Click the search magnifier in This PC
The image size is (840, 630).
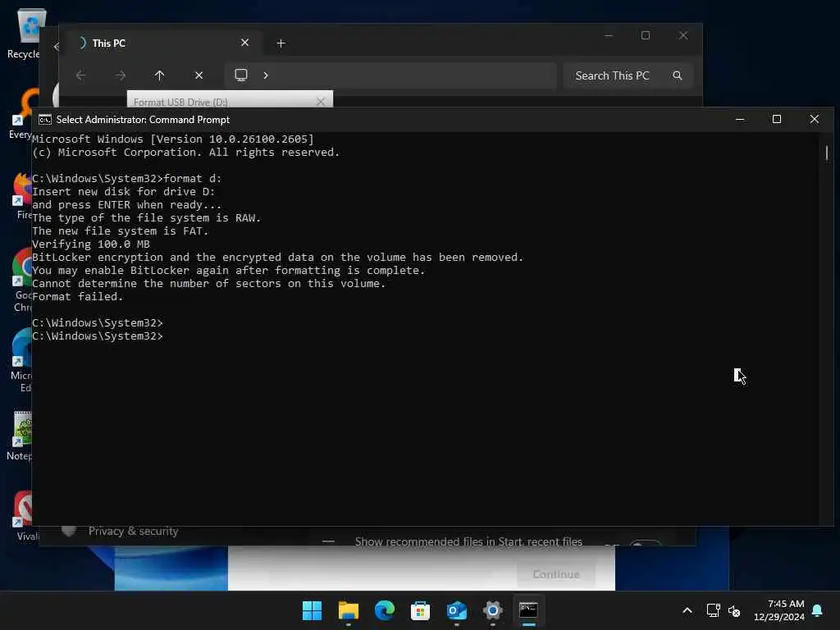click(x=677, y=75)
